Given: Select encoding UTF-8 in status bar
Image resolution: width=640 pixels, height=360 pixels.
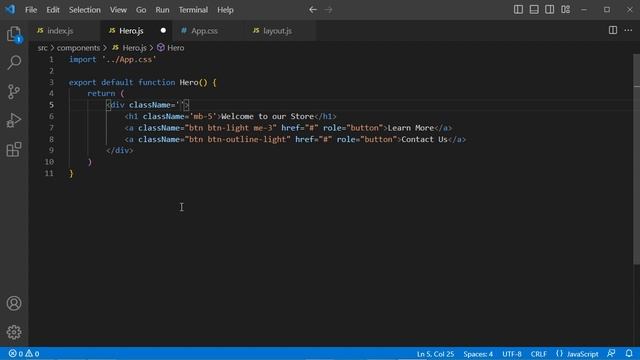Looking at the screenshot, I should coord(512,354).
